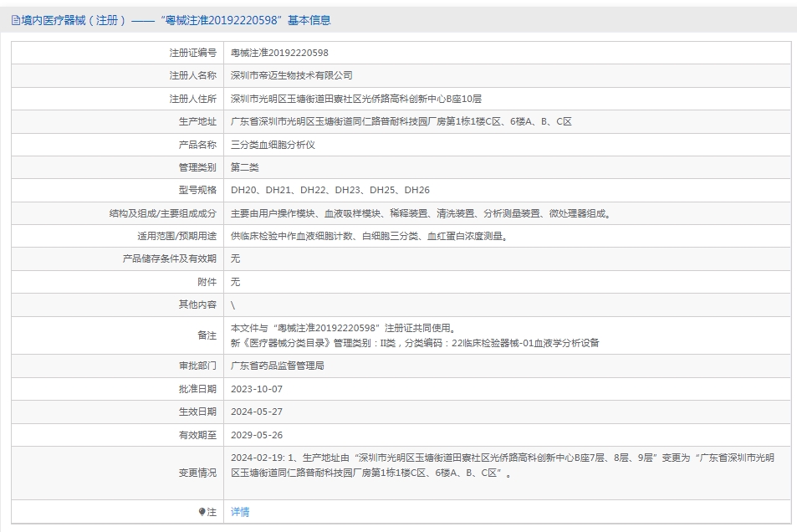
Task: Click the 注册人住所 row label
Action: coord(192,99)
